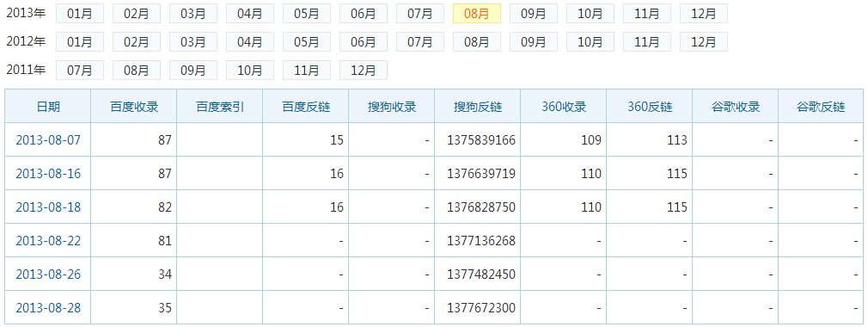The image size is (868, 327).
Task: Click the value 1376639719
Action: [481, 174]
